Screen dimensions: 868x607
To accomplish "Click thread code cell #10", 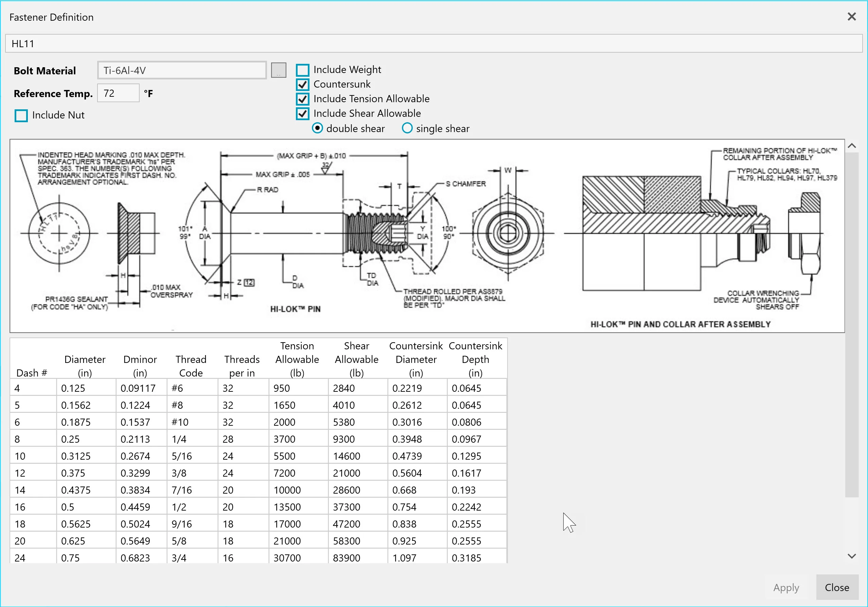I will tap(192, 422).
